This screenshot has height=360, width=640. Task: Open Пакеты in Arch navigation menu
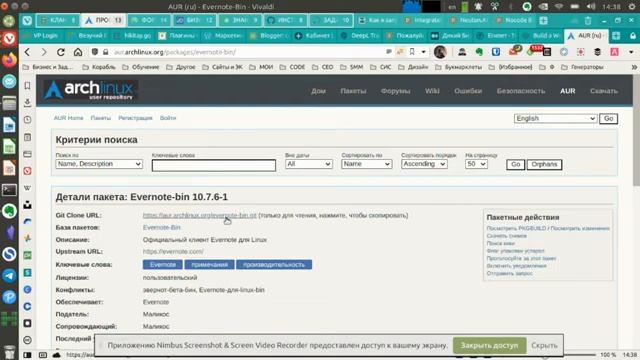[353, 91]
